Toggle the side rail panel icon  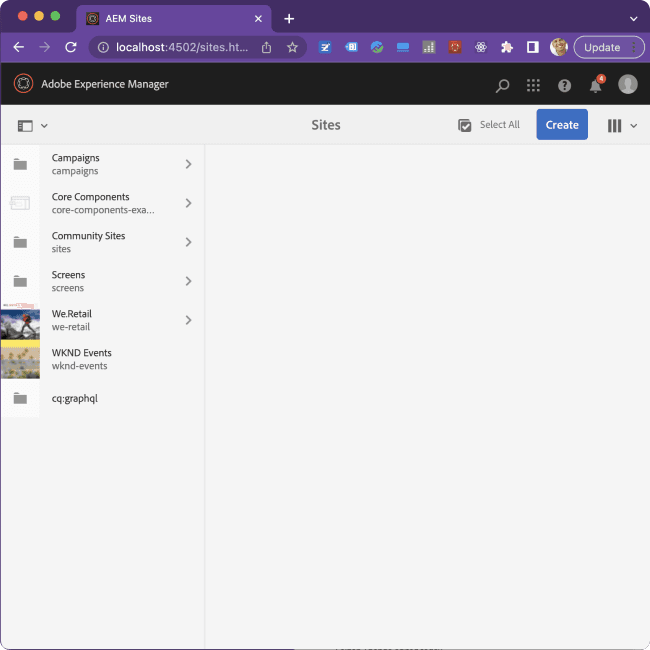point(25,126)
